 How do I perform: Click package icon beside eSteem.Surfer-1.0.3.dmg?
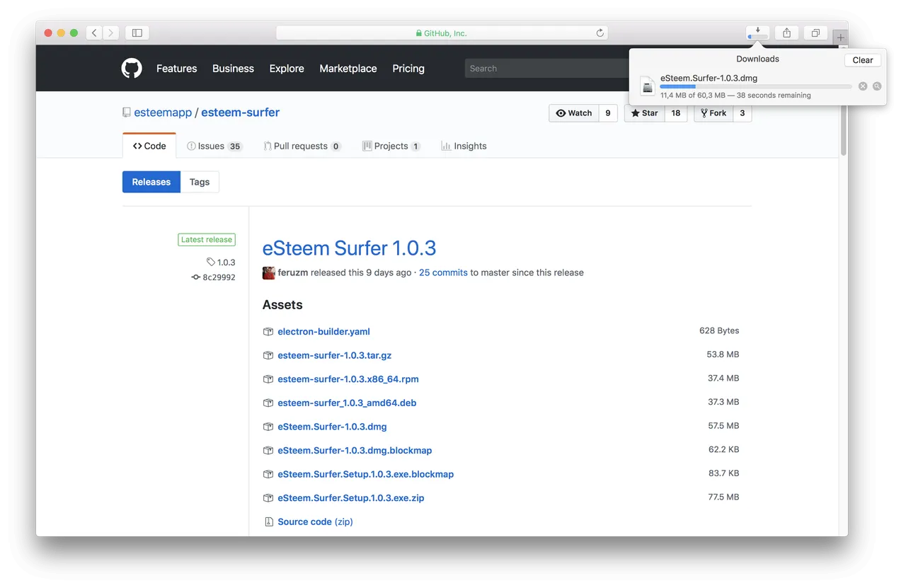point(268,427)
